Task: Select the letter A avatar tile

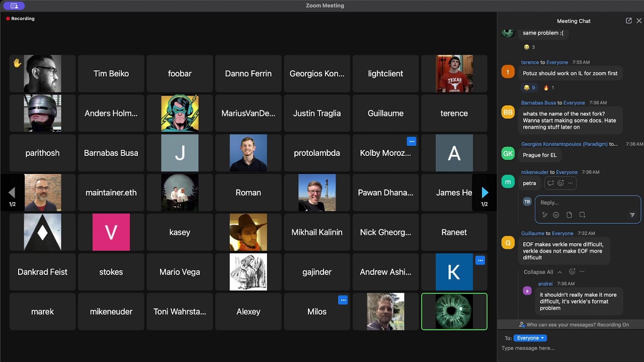Action: tap(454, 153)
